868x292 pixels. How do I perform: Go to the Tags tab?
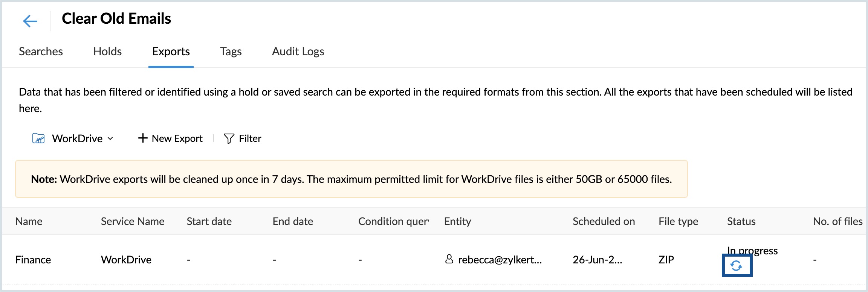coord(231,52)
